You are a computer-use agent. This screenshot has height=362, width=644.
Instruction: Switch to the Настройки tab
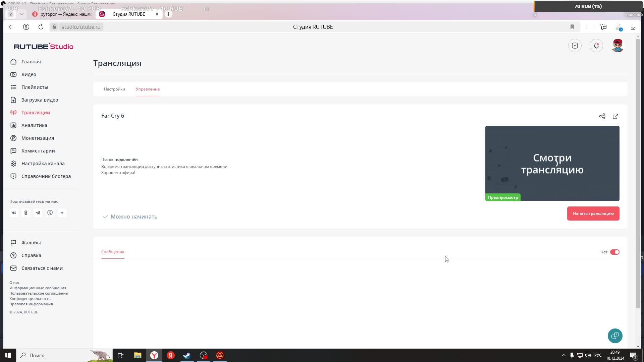114,89
